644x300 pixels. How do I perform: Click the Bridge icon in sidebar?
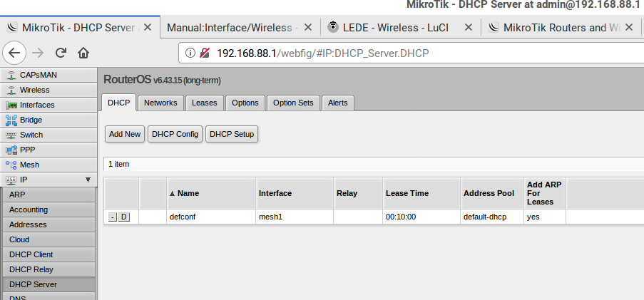click(x=11, y=120)
